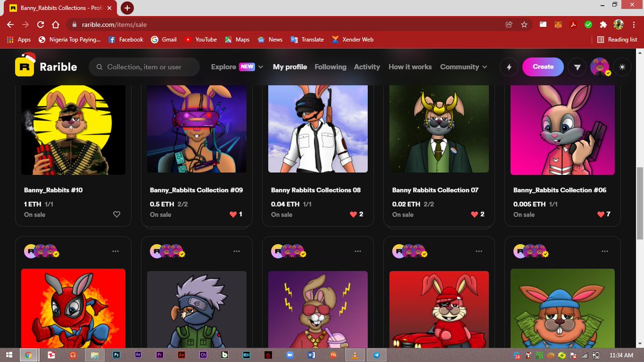644x362 pixels.
Task: Share this page via address bar icon
Action: coord(509,25)
